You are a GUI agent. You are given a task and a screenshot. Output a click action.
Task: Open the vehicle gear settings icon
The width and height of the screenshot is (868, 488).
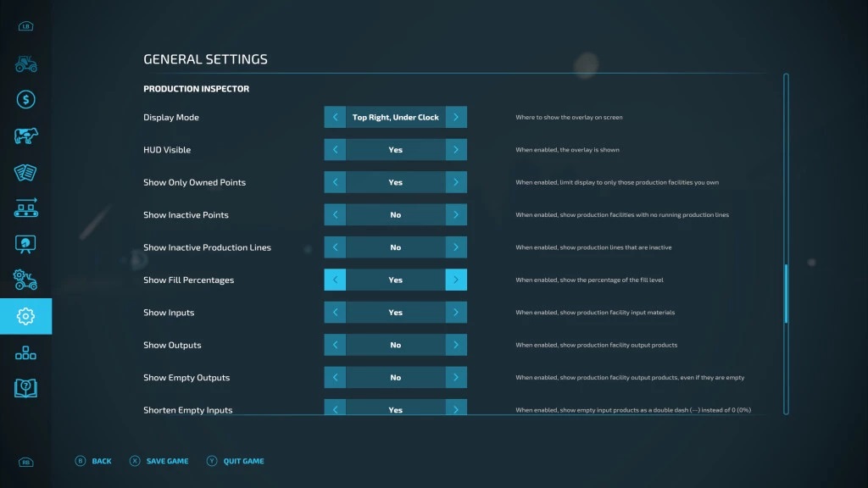[x=25, y=280]
